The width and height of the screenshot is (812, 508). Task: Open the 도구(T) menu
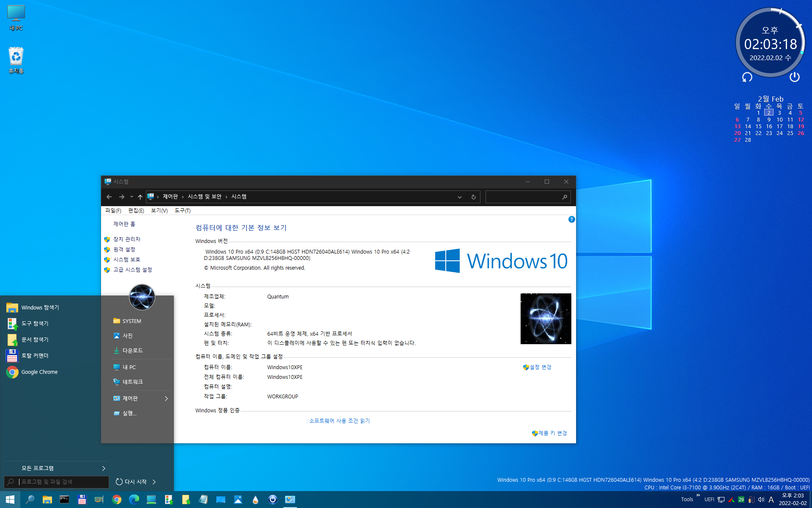point(183,210)
